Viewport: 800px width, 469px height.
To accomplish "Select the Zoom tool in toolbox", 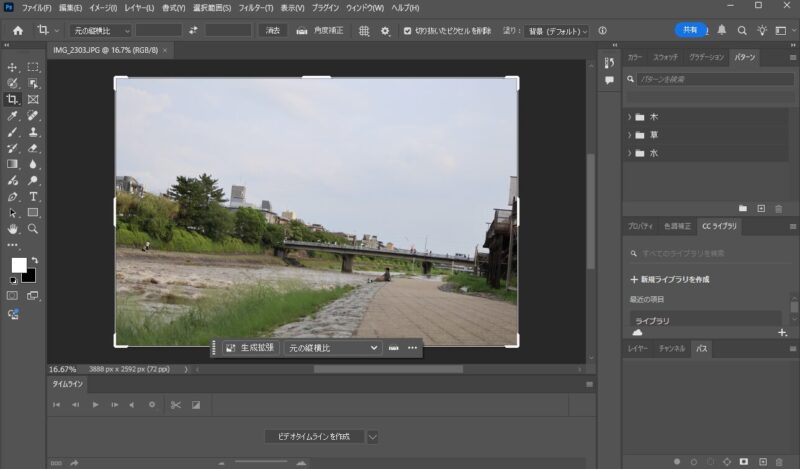I will (33, 229).
